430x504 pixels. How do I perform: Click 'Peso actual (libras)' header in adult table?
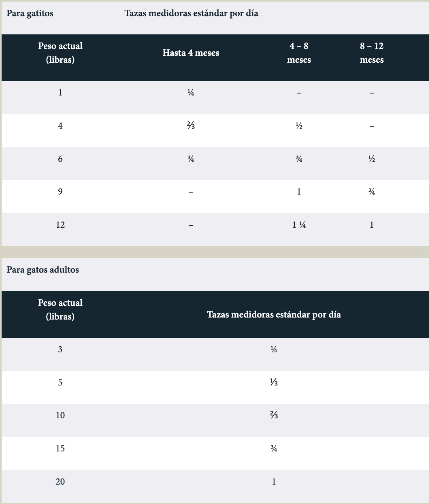click(60, 310)
